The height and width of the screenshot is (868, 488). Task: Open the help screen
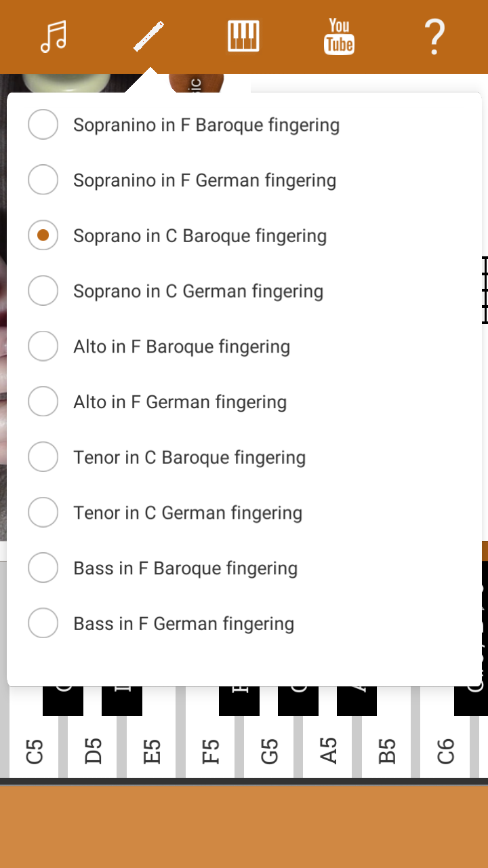tap(434, 37)
